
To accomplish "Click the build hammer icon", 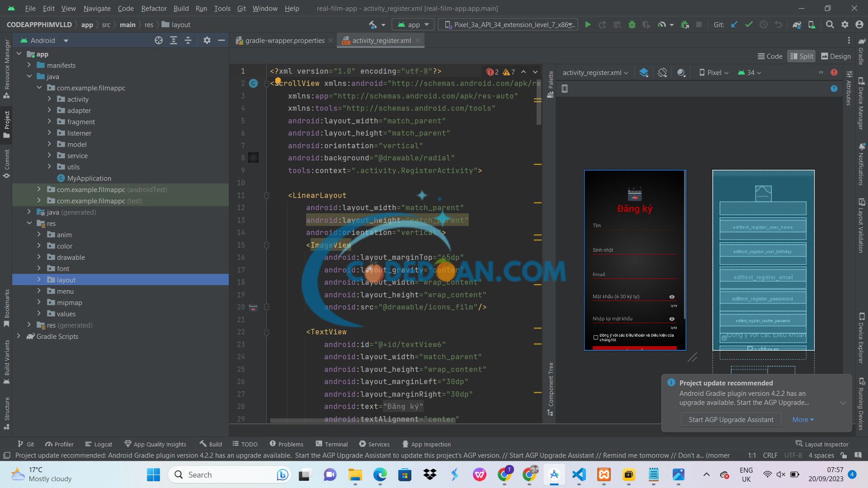I will tap(373, 25).
